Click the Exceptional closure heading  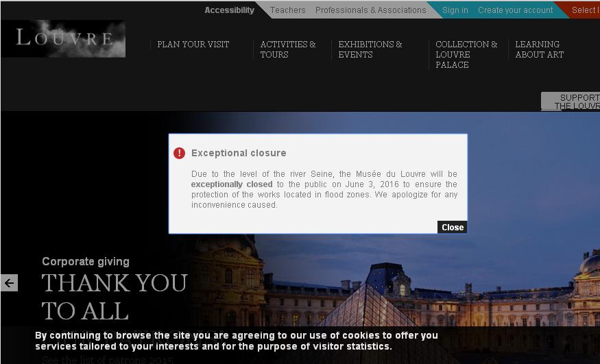click(239, 153)
